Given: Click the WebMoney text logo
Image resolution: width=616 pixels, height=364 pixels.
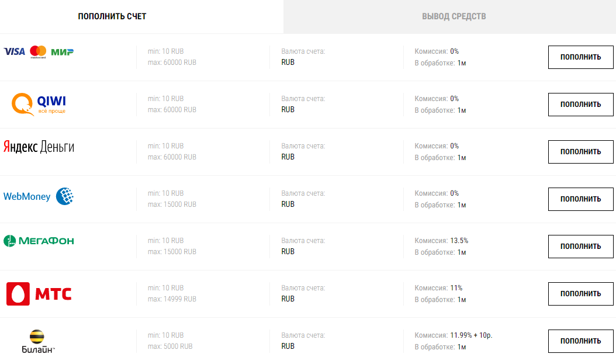Looking at the screenshot, I should (27, 196).
